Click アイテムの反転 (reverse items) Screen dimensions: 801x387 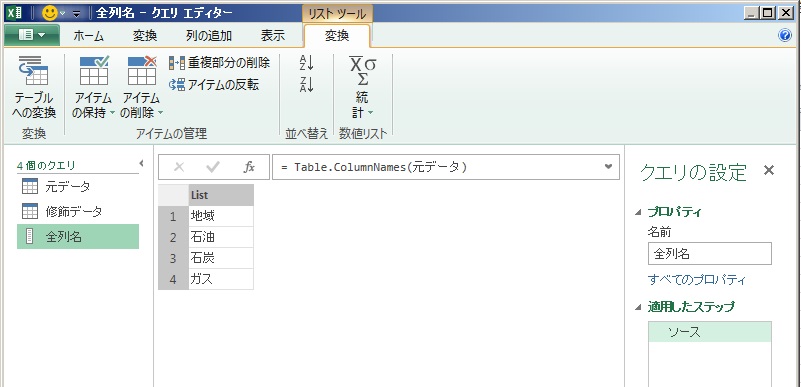click(214, 85)
